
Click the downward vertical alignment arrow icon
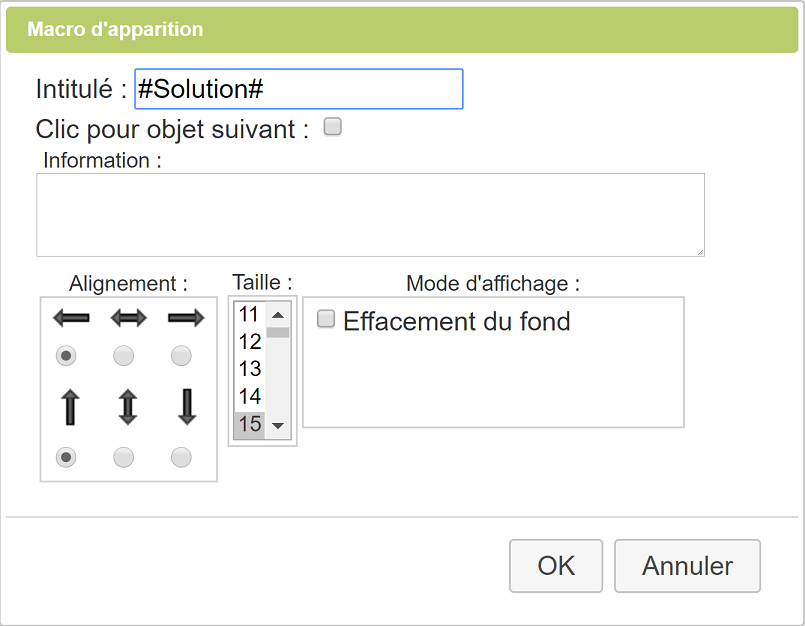coord(186,408)
